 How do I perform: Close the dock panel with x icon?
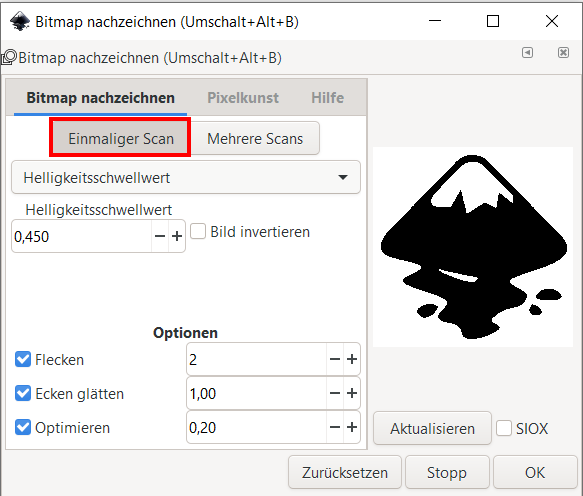(x=563, y=52)
